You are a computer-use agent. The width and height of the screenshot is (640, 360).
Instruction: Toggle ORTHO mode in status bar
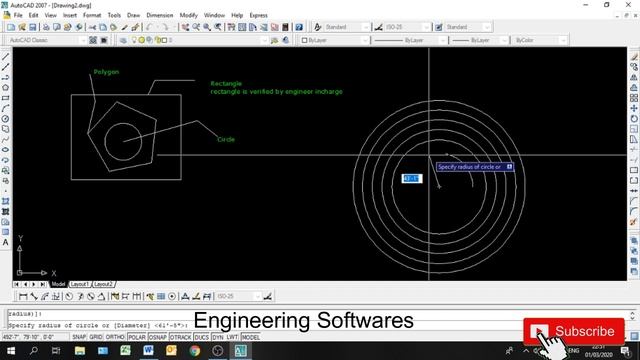[x=115, y=337]
